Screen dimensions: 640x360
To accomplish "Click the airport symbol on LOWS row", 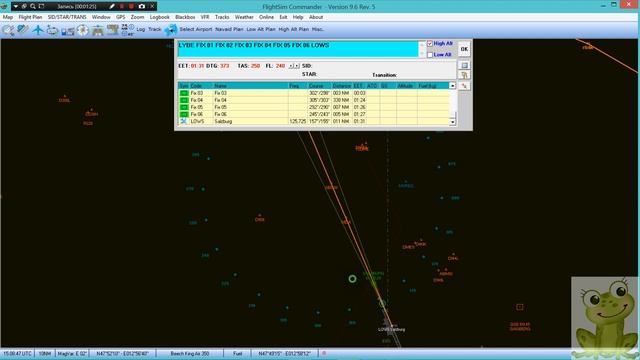I will pyautogui.click(x=184, y=121).
